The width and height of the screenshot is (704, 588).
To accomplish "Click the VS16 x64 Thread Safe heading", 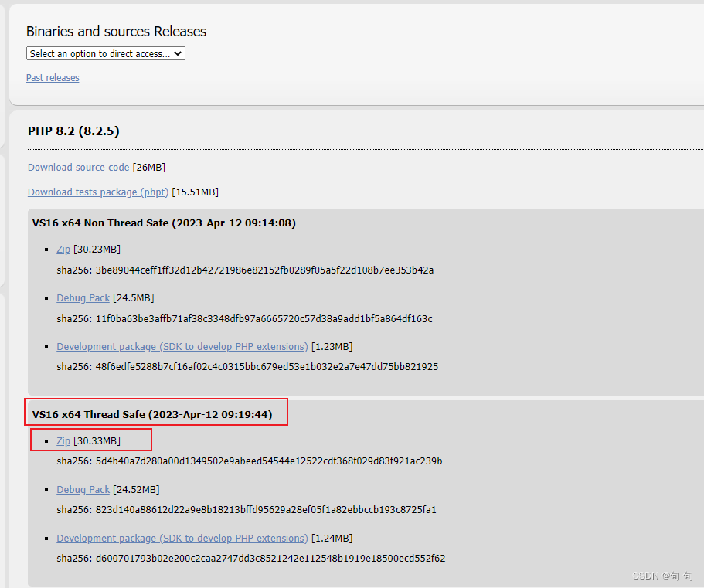I will point(152,415).
